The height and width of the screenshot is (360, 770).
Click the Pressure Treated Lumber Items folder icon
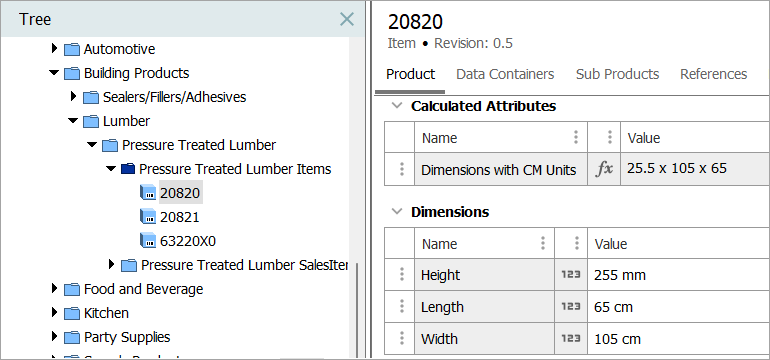(x=127, y=169)
